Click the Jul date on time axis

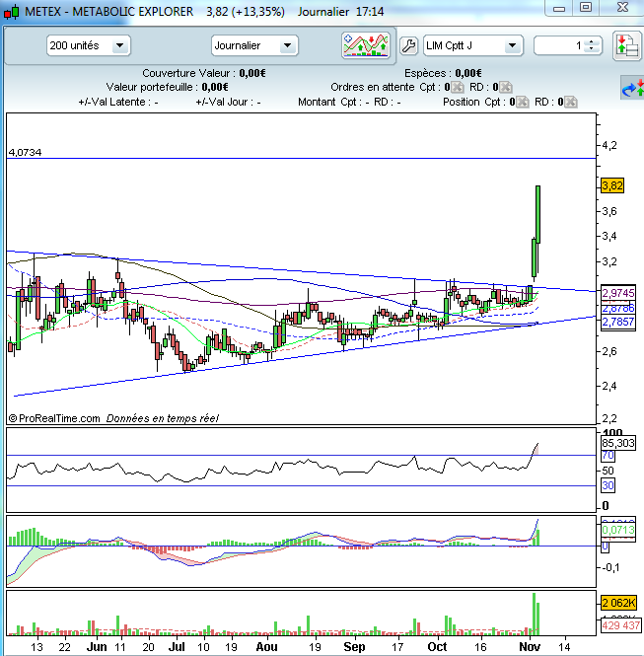pyautogui.click(x=177, y=647)
